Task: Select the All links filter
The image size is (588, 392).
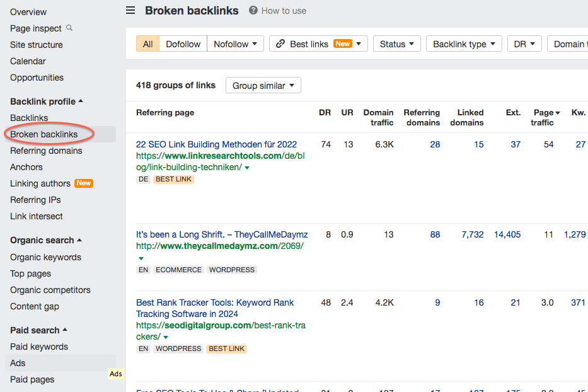Action: tap(147, 44)
